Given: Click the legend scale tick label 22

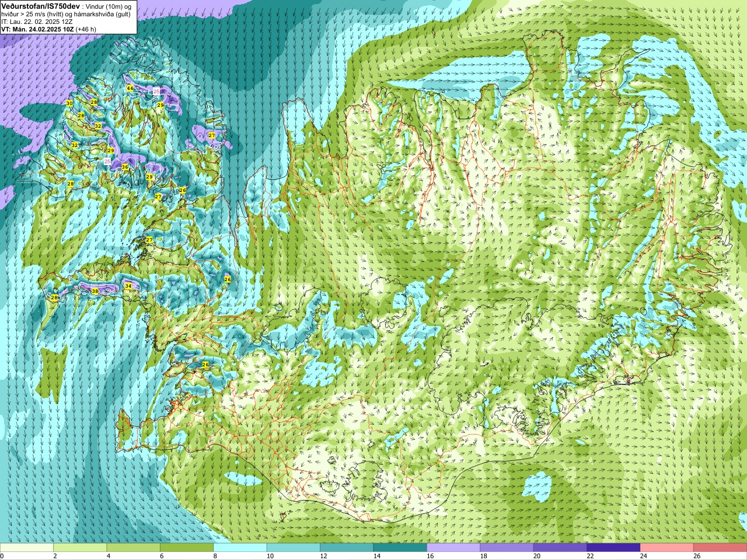Looking at the screenshot, I should 590,556.
